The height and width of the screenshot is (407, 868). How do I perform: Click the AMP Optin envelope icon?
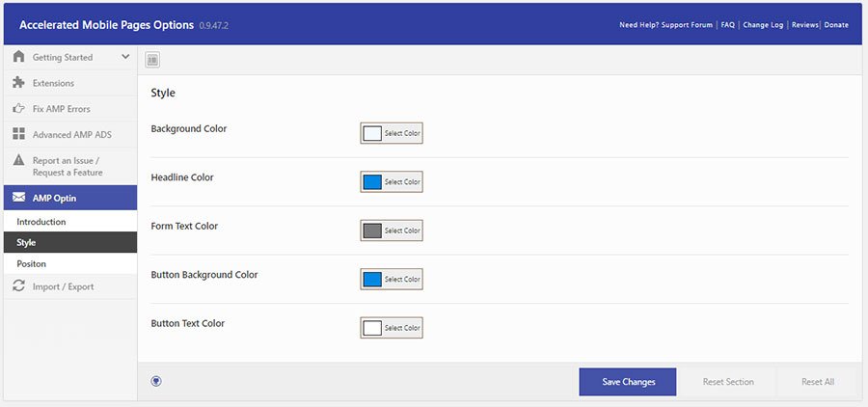click(x=19, y=197)
